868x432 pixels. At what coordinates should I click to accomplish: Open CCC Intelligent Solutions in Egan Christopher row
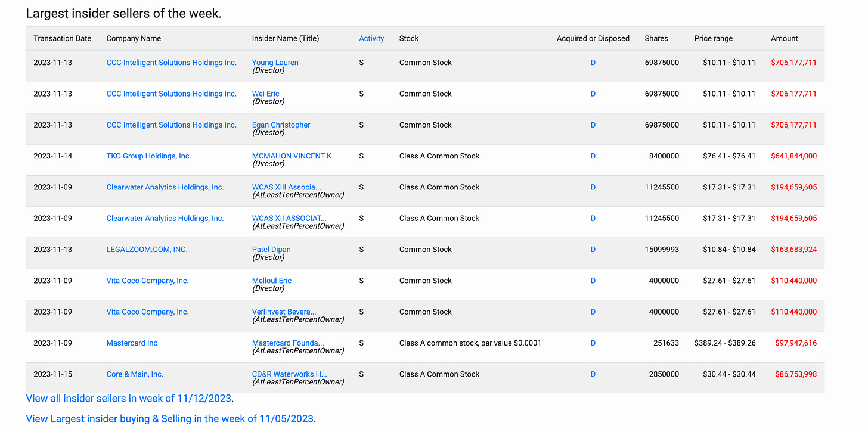click(x=171, y=125)
